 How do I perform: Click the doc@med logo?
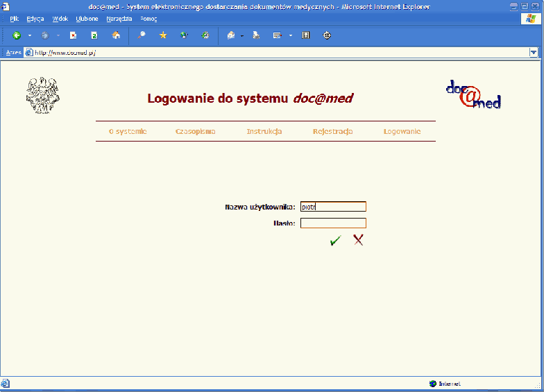pos(473,95)
